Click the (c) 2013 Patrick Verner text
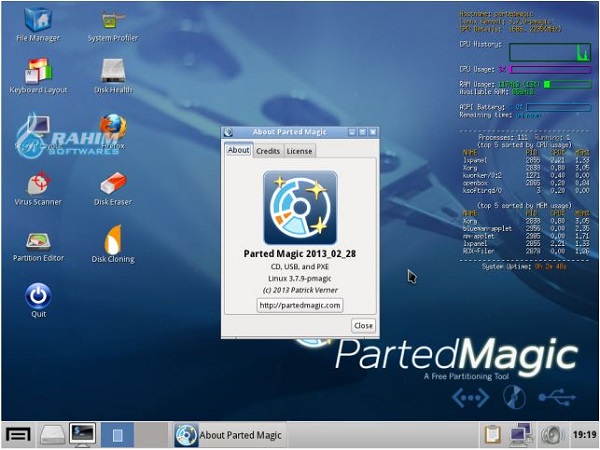This screenshot has height=450, width=600. click(300, 290)
